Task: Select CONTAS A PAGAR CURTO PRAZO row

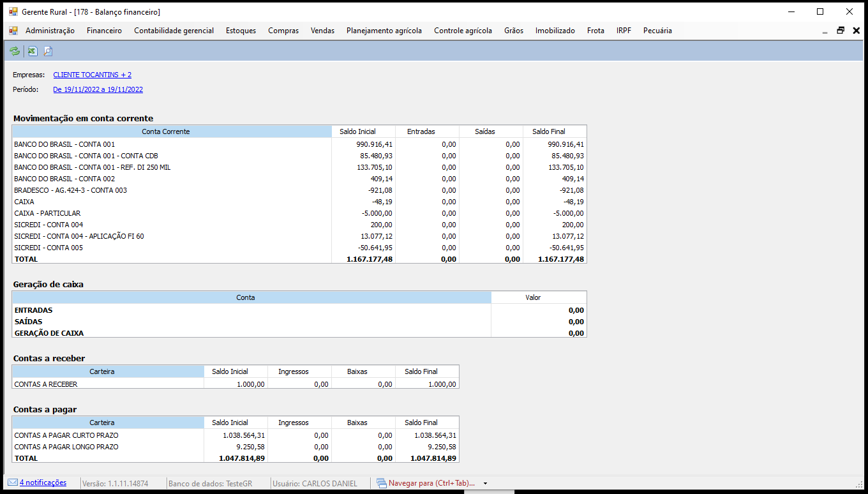Action: pos(236,435)
